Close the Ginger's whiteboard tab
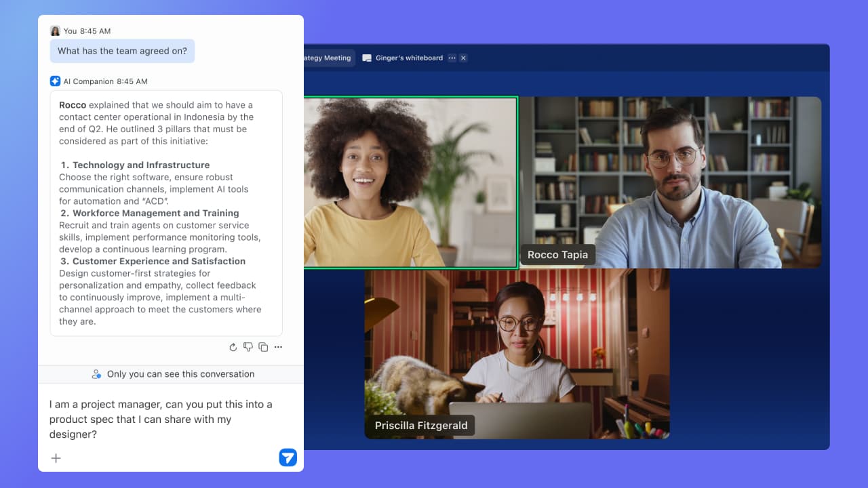The height and width of the screenshot is (488, 868). pos(463,58)
